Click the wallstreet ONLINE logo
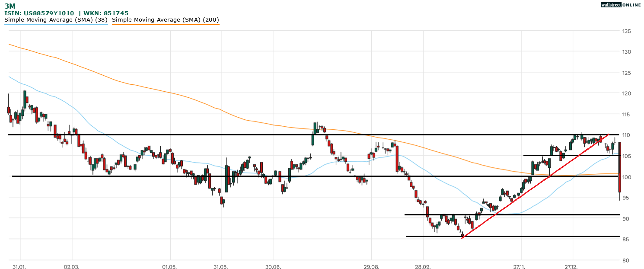The image size is (644, 269). coord(621,5)
